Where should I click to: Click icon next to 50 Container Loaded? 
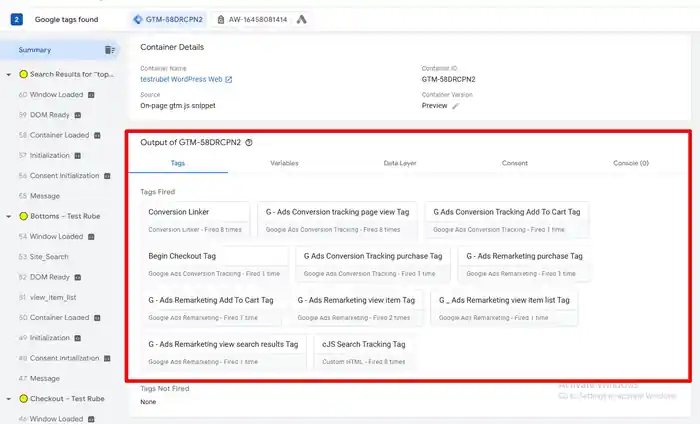[97, 318]
